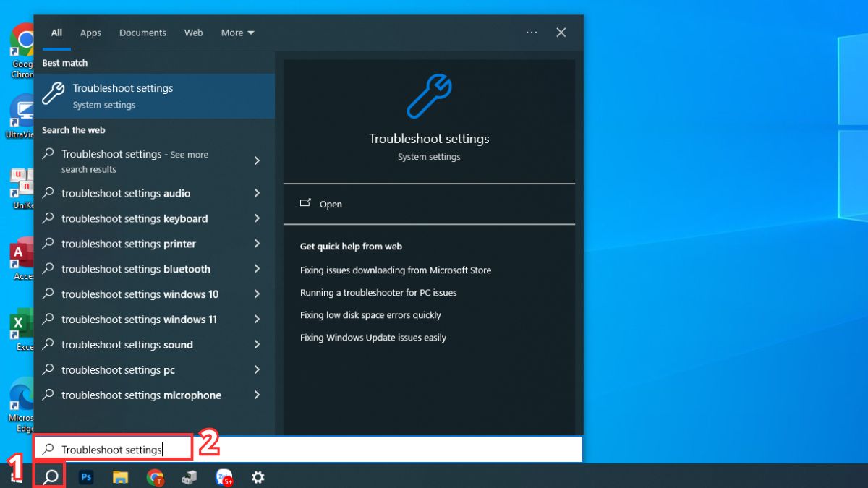868x488 pixels.
Task: Click the large wrench icon in preview pane
Action: pyautogui.click(x=429, y=97)
